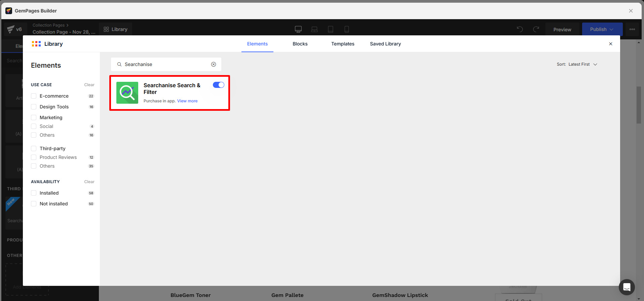Switch to the Blocks tab
The height and width of the screenshot is (301, 644).
pos(300,44)
